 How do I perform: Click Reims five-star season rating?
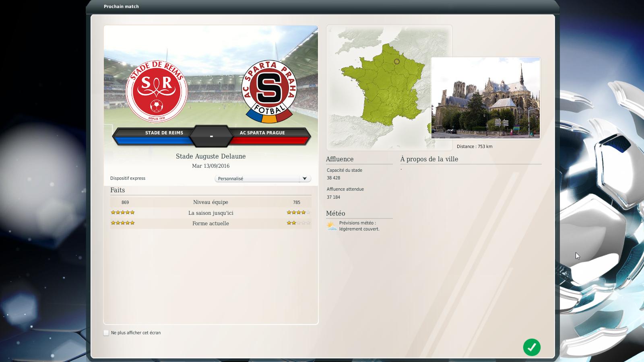(123, 212)
